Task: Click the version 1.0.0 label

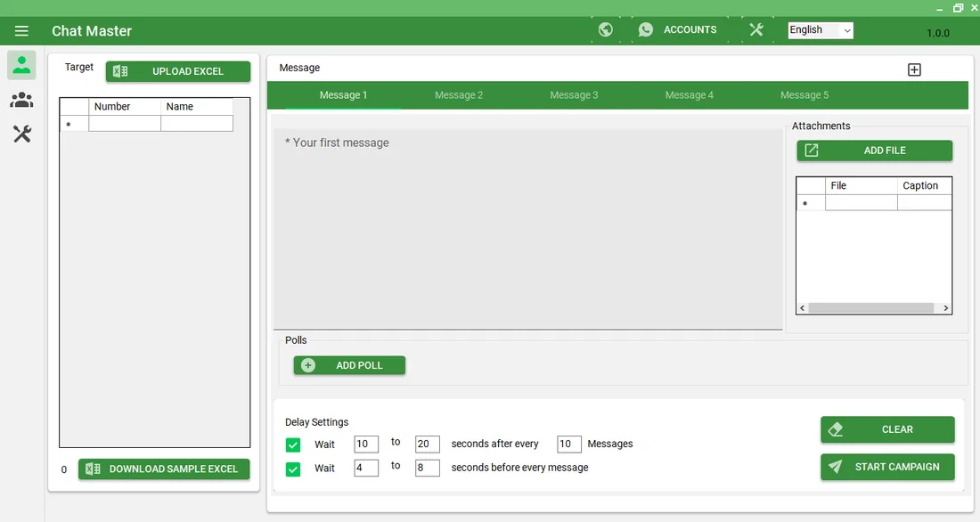Action: pyautogui.click(x=937, y=33)
